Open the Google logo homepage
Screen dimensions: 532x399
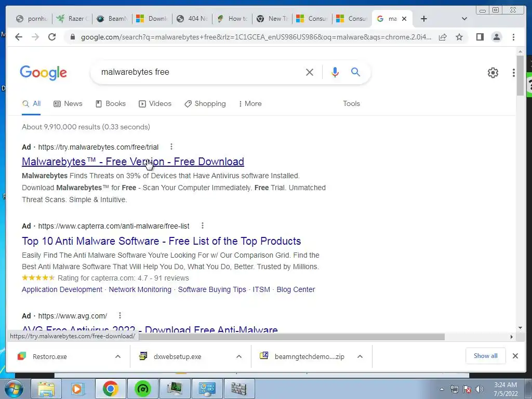point(44,73)
